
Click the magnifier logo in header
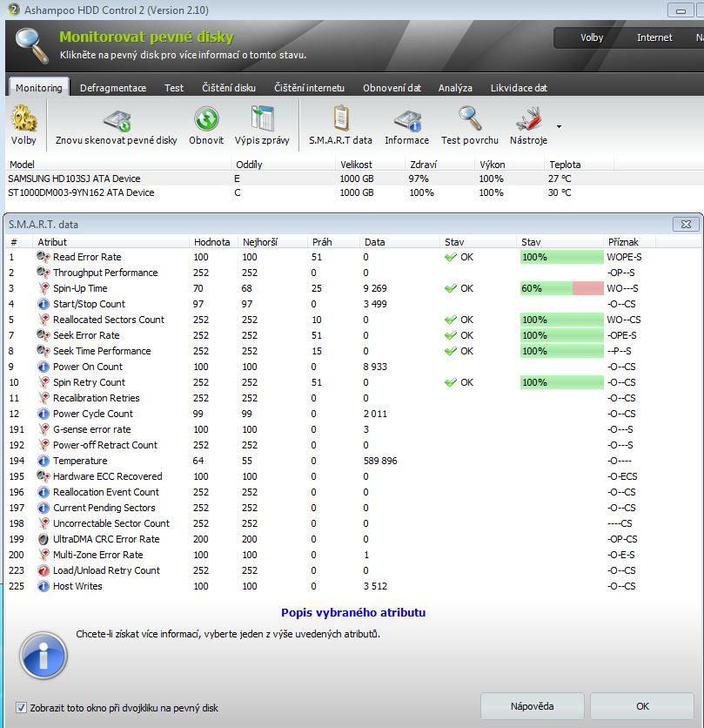[x=31, y=45]
